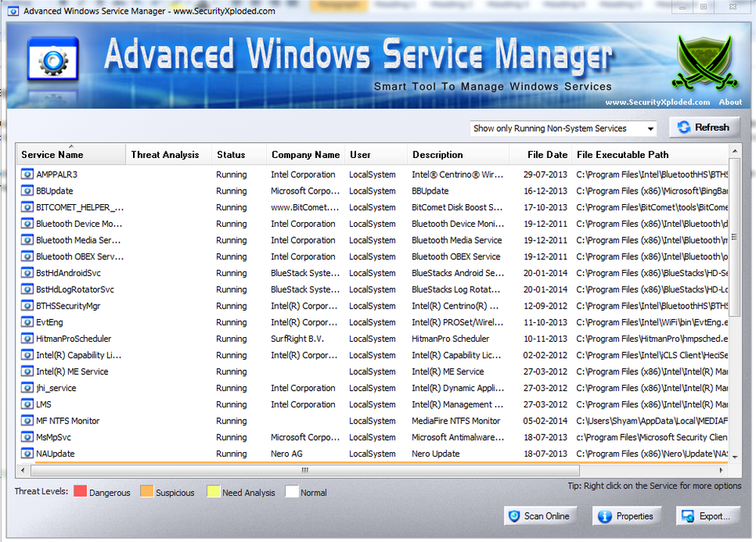
Task: Click the vertical scrollbar down arrow
Action: 735,457
